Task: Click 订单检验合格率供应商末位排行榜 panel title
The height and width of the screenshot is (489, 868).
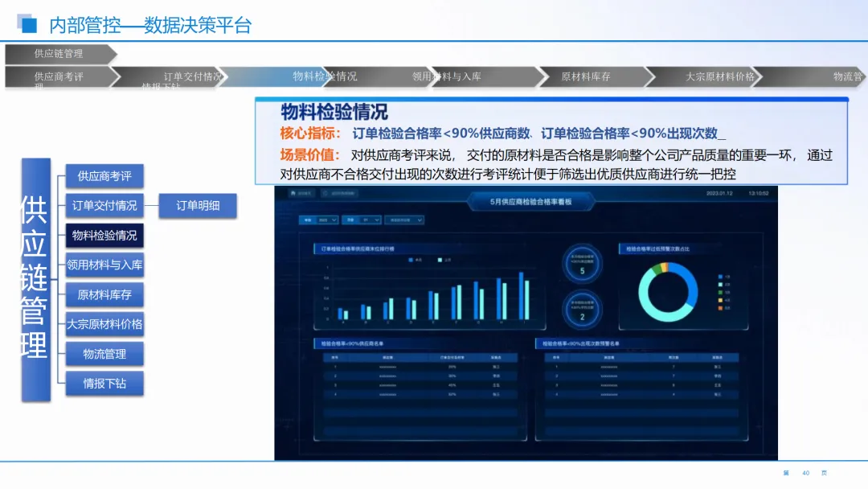Action: click(358, 249)
